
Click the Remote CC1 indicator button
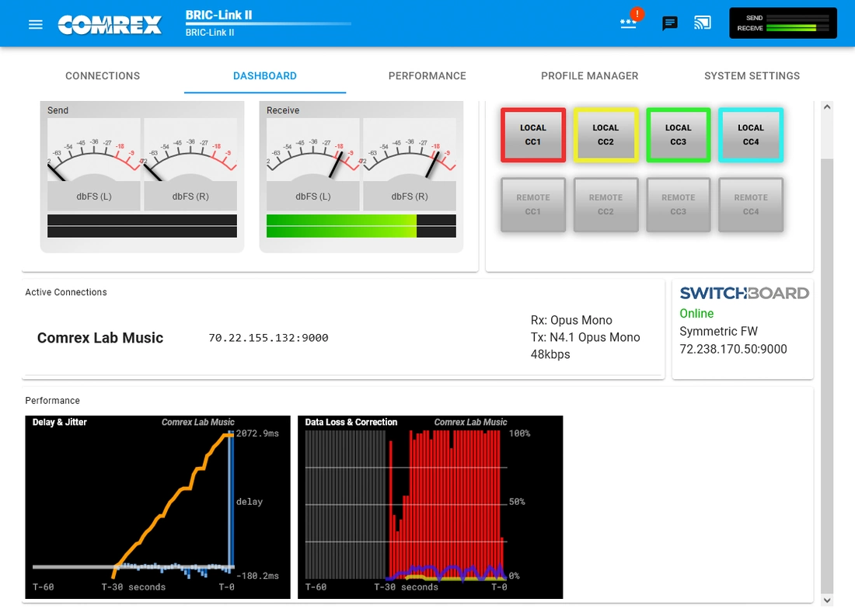pyautogui.click(x=532, y=204)
